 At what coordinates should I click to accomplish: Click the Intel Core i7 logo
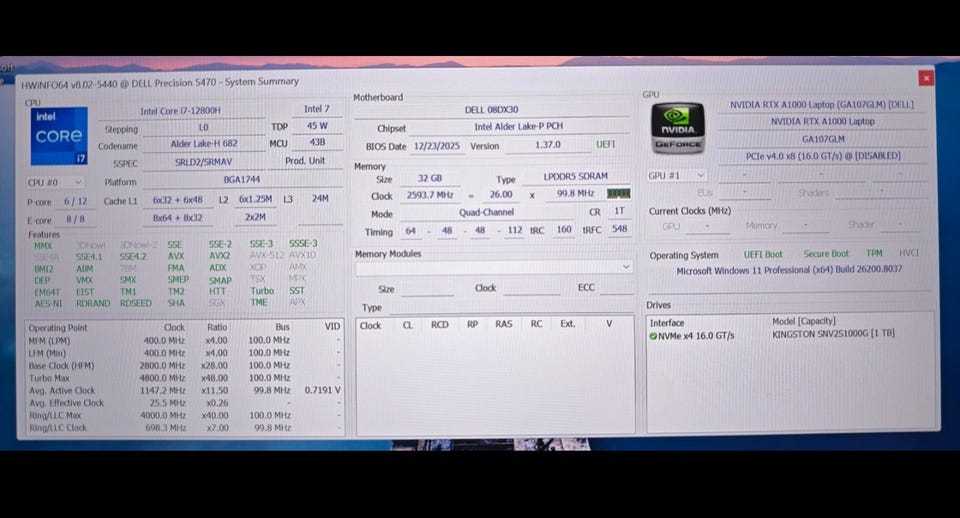pyautogui.click(x=59, y=136)
